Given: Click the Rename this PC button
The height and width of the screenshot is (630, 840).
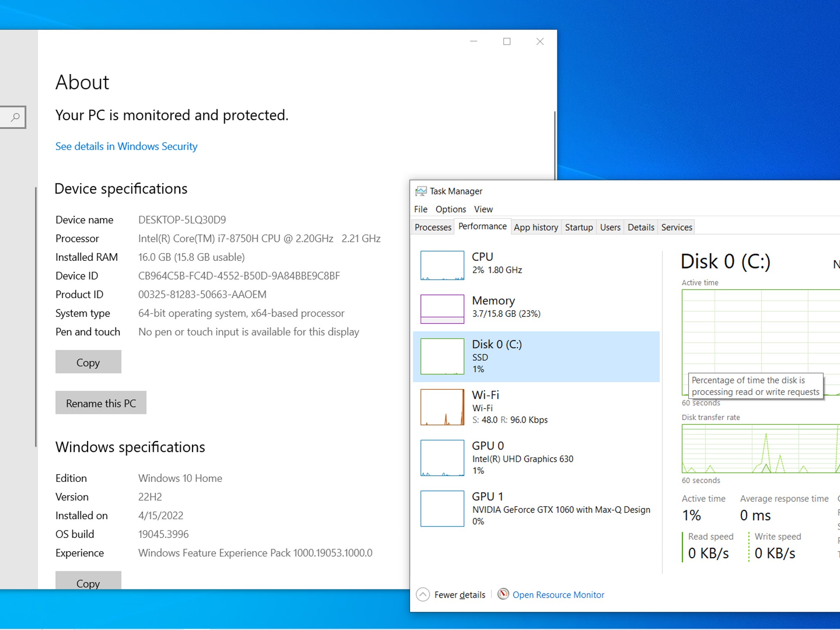Looking at the screenshot, I should (x=101, y=403).
